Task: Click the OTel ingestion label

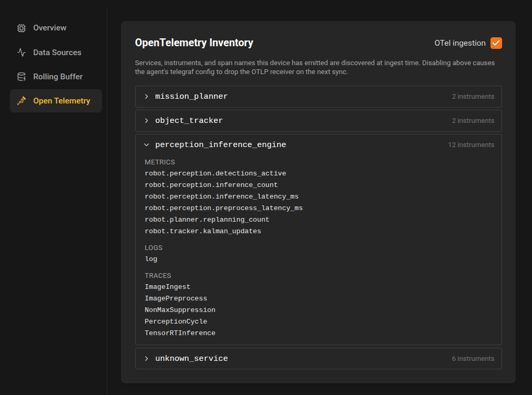Action: pyautogui.click(x=460, y=43)
